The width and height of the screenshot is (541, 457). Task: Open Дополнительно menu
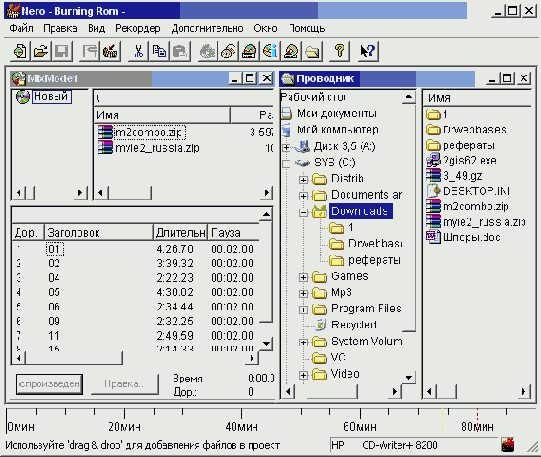click(207, 28)
